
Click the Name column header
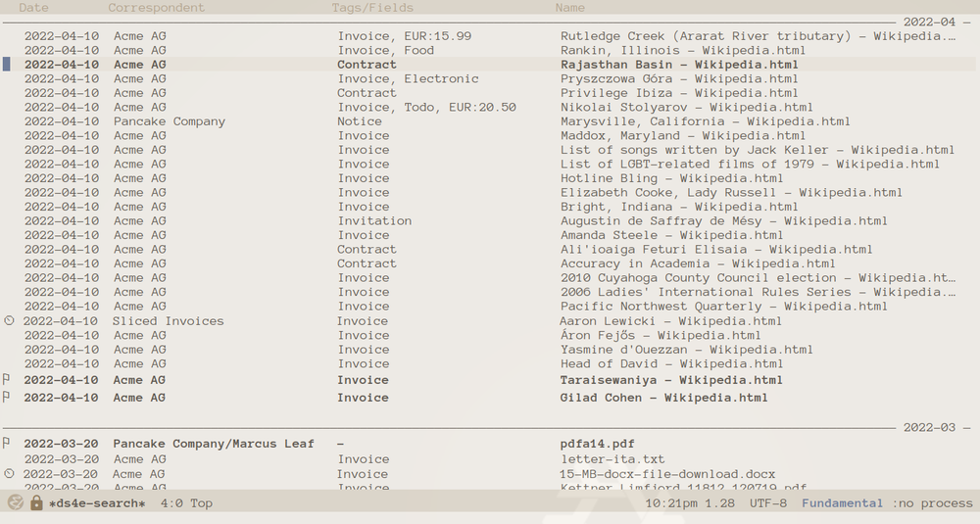(x=569, y=8)
